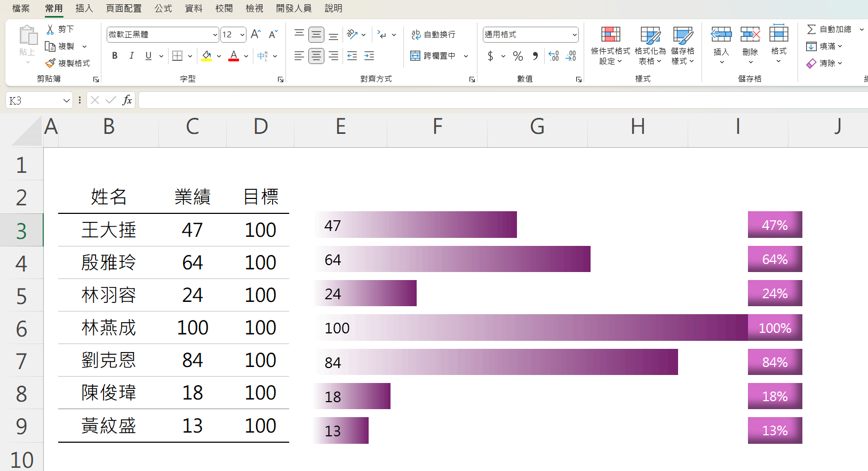
Task: Toggle Bold formatting
Action: coord(115,56)
